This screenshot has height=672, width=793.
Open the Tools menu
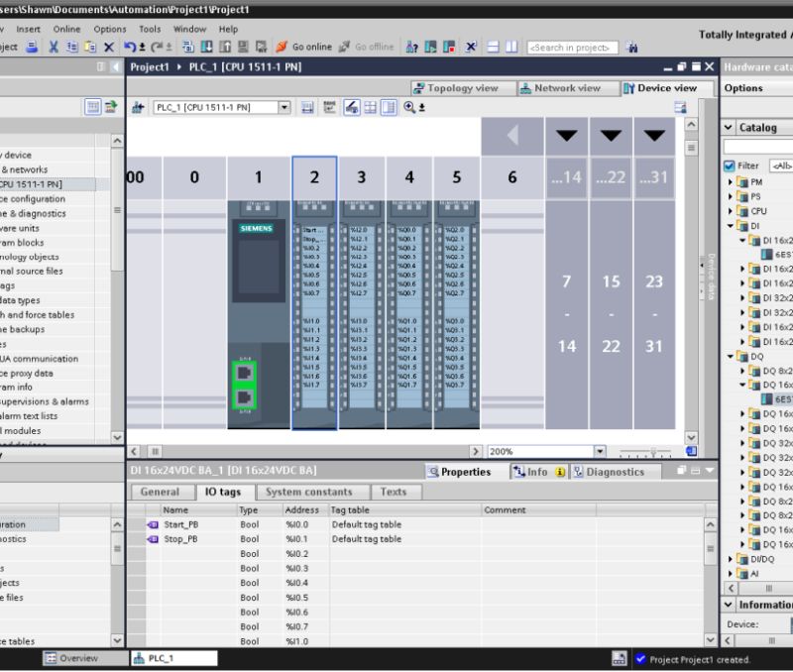pyautogui.click(x=150, y=30)
